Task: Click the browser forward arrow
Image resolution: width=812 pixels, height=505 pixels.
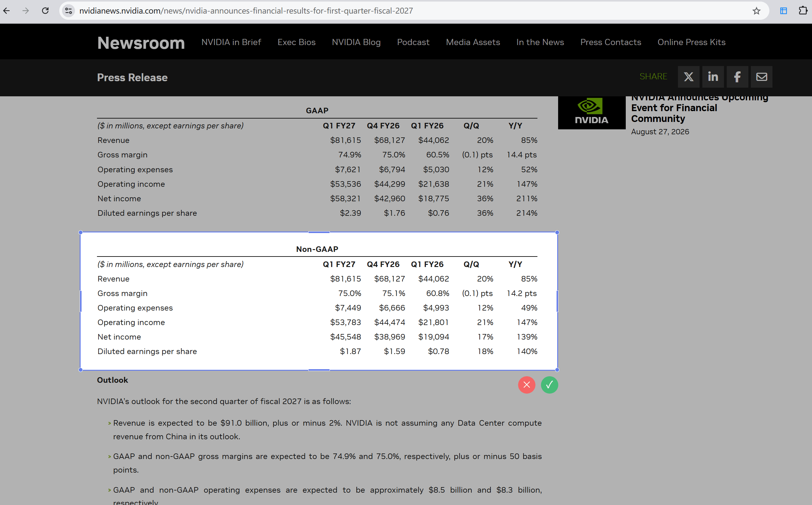Action: (x=26, y=11)
